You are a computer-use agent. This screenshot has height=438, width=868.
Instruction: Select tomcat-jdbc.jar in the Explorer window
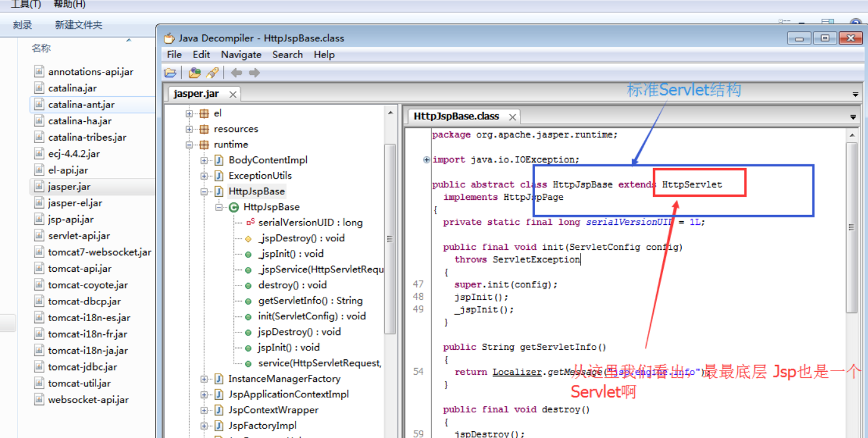82,367
